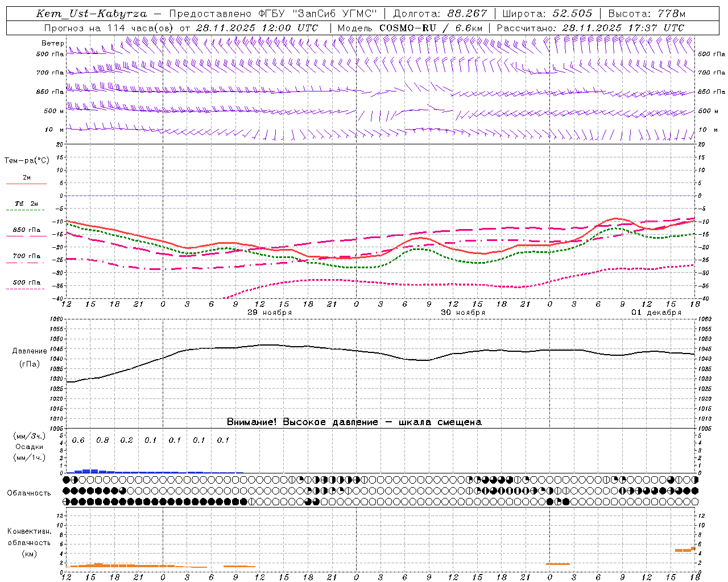Click the (мм/1ч.) precipitation unit label
This screenshot has height=582, width=728.
point(29,458)
